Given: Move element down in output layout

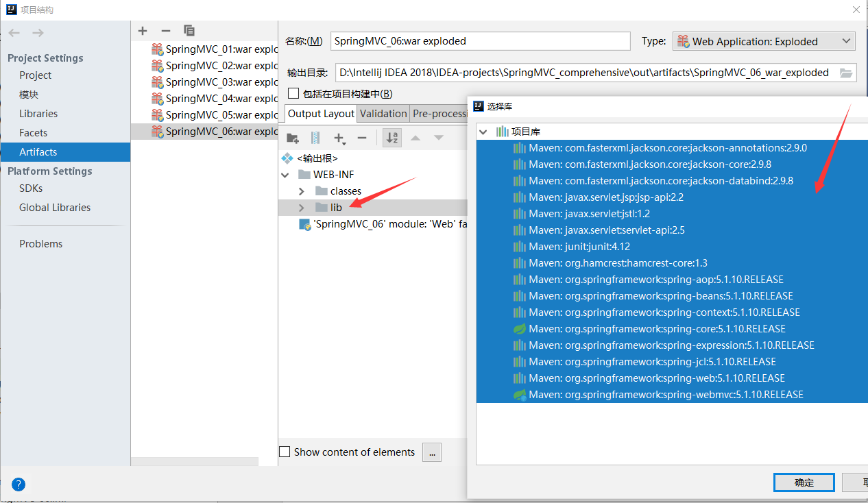Looking at the screenshot, I should pyautogui.click(x=439, y=138).
